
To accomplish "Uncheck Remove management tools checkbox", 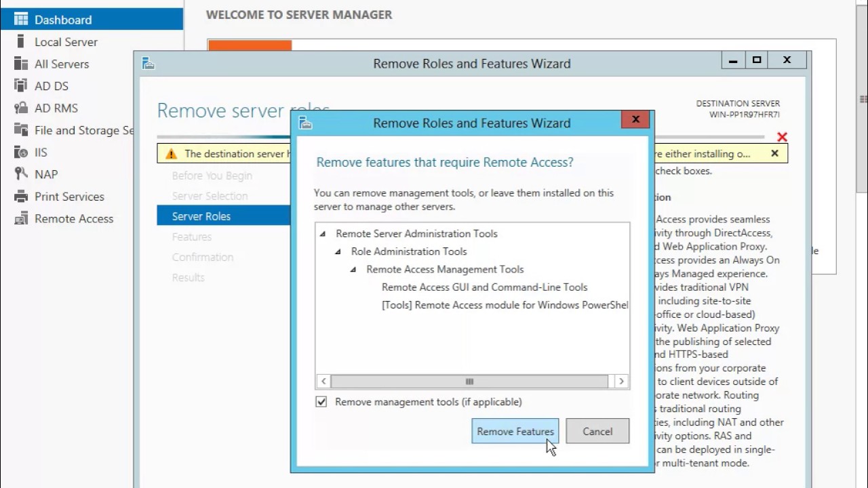I will point(321,402).
